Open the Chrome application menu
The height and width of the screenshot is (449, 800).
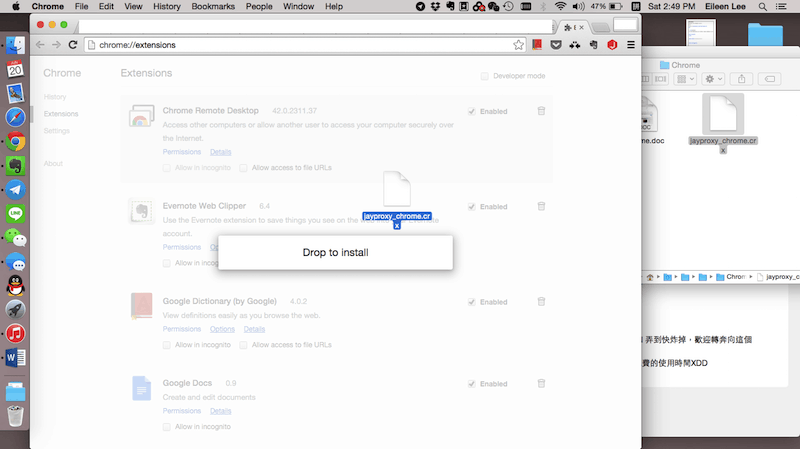[x=47, y=7]
